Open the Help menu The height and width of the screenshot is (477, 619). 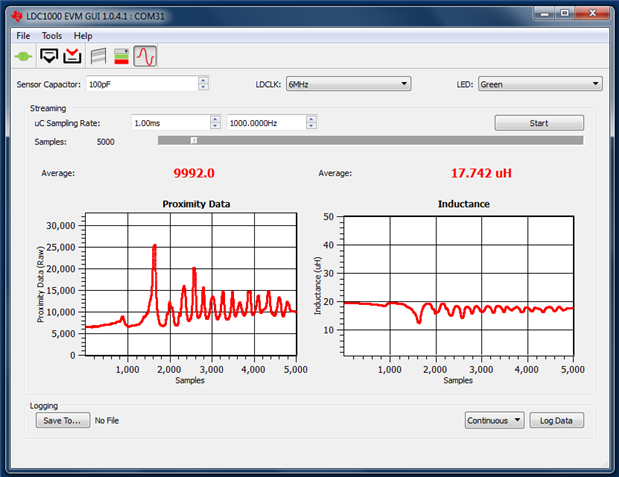(x=83, y=36)
